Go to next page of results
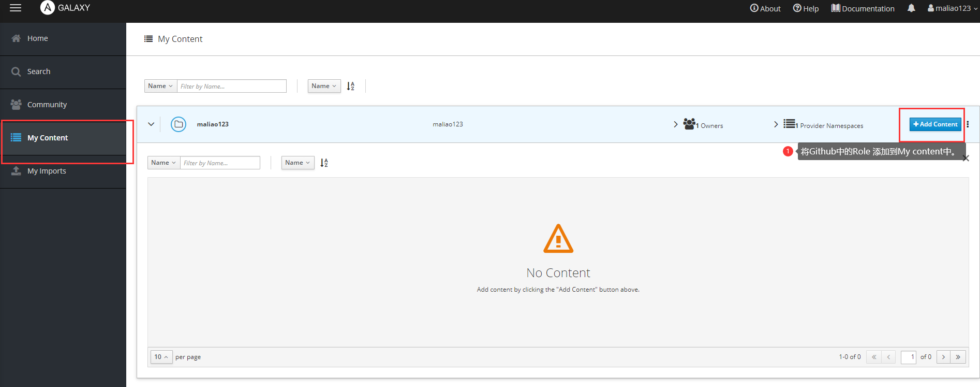The image size is (980, 387). [943, 357]
